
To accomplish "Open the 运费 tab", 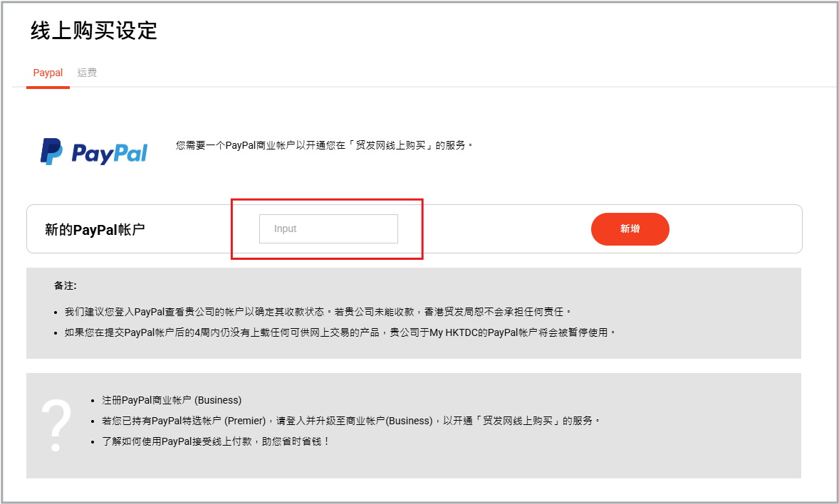I will click(87, 73).
